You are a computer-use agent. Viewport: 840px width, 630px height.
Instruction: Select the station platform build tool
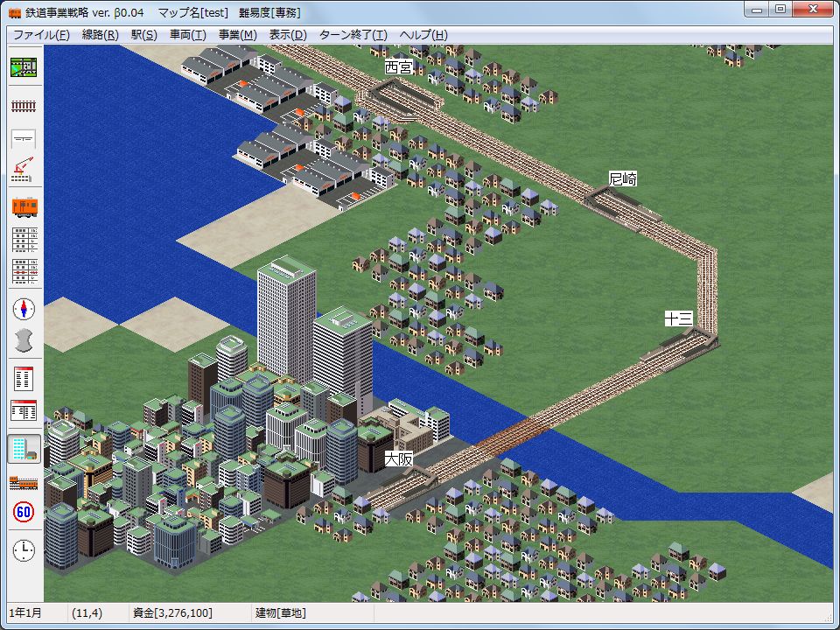pyautogui.click(x=24, y=138)
